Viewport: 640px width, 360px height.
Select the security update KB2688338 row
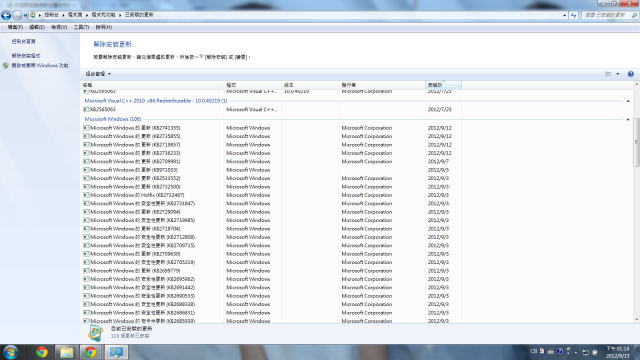click(x=271, y=304)
